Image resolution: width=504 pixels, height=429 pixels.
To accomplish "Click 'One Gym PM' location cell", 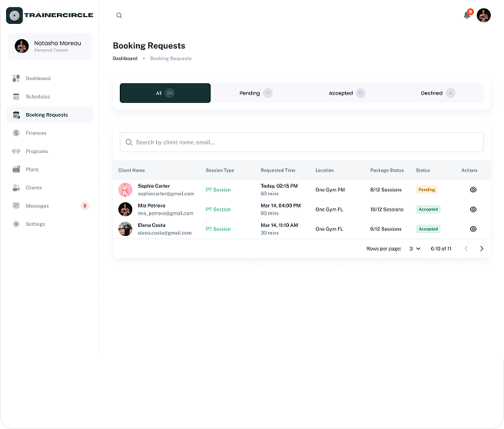I will (330, 190).
